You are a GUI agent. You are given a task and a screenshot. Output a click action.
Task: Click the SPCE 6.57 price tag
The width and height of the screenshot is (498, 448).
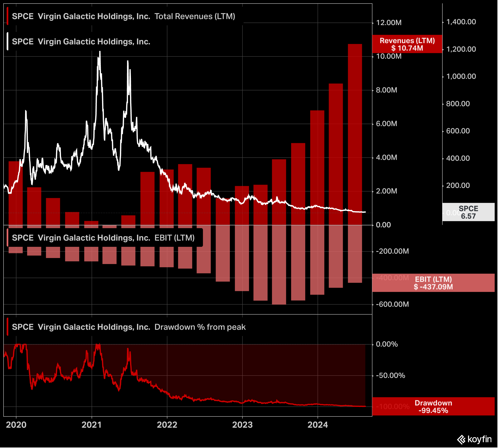click(468, 212)
